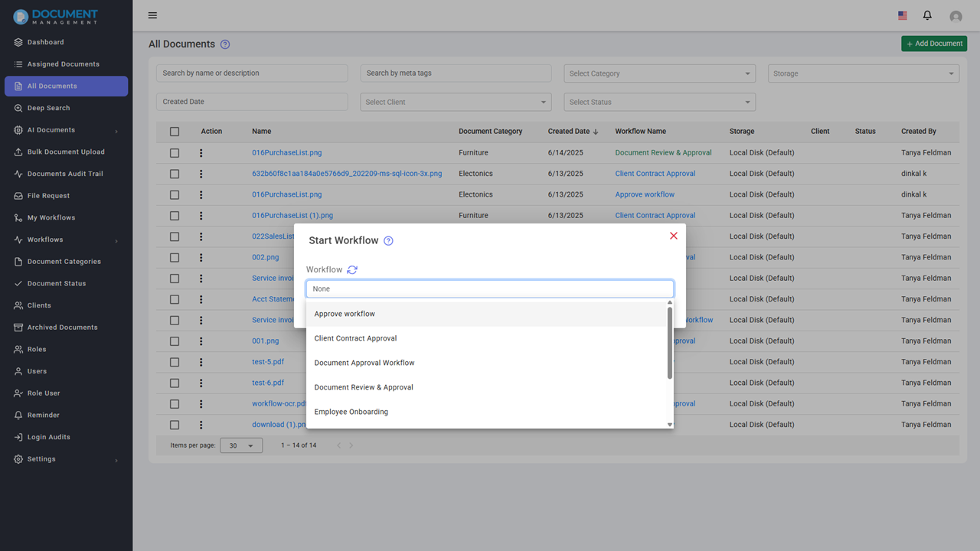Go to Dashboard in the sidebar

click(x=45, y=42)
